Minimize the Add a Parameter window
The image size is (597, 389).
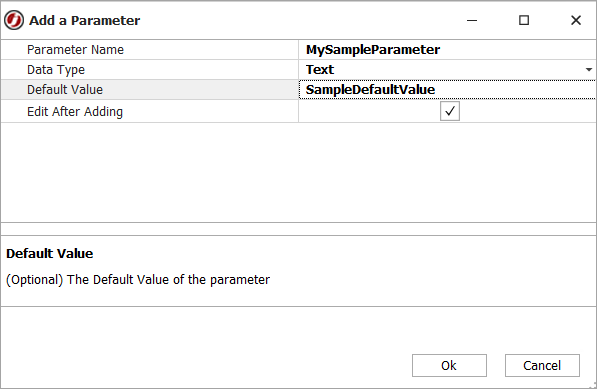[472, 20]
